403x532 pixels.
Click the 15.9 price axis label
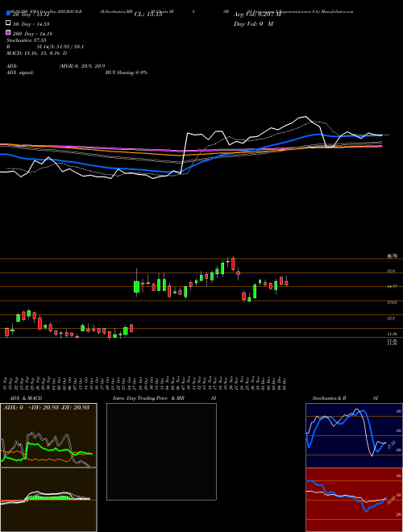point(391,272)
